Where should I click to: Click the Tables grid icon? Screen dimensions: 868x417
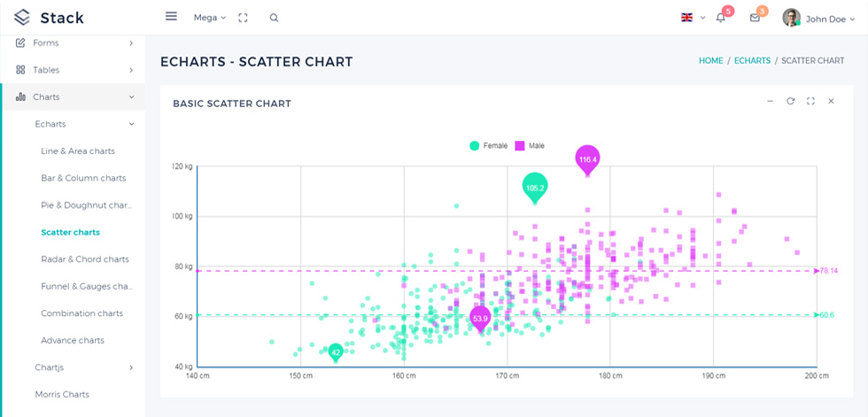[20, 70]
